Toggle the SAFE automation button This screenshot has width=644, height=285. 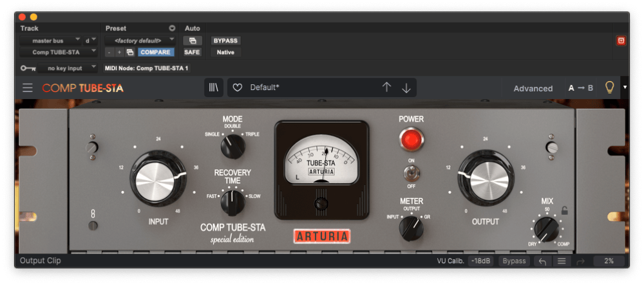coord(192,52)
